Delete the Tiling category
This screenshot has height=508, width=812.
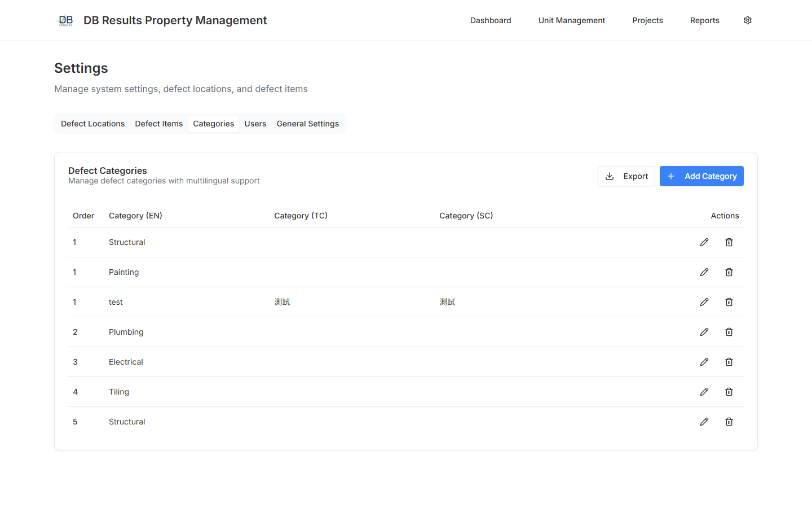pos(729,392)
